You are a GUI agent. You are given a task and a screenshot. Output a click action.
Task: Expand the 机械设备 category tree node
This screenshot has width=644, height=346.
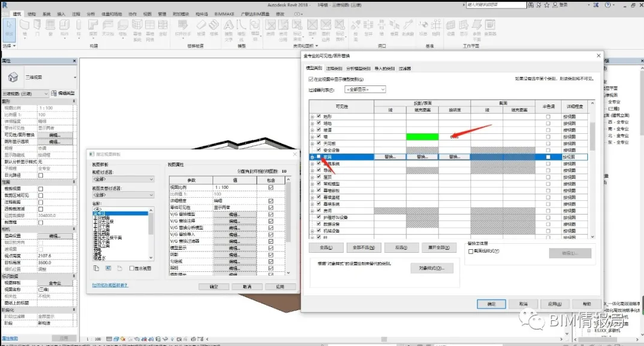(x=312, y=231)
